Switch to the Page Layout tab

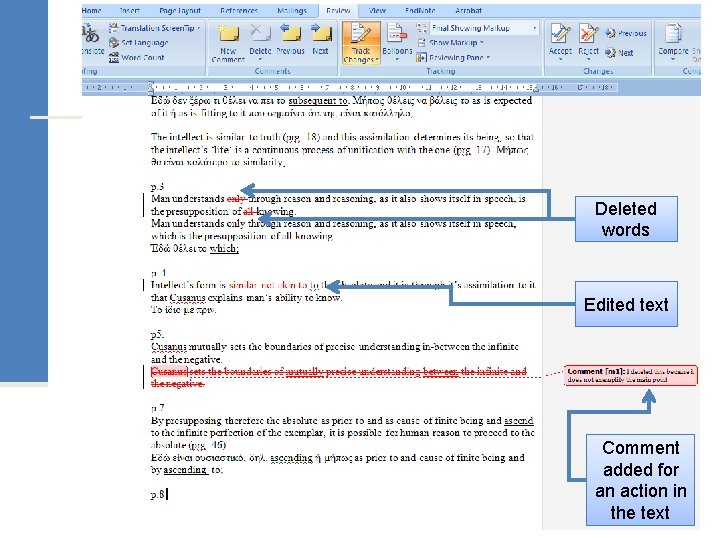point(180,10)
